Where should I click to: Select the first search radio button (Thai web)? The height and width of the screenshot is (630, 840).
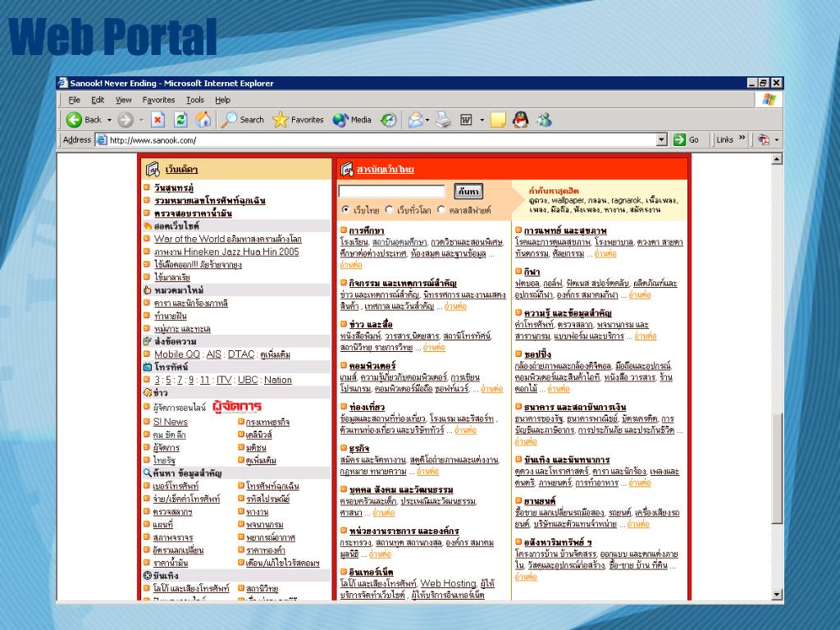pyautogui.click(x=345, y=209)
